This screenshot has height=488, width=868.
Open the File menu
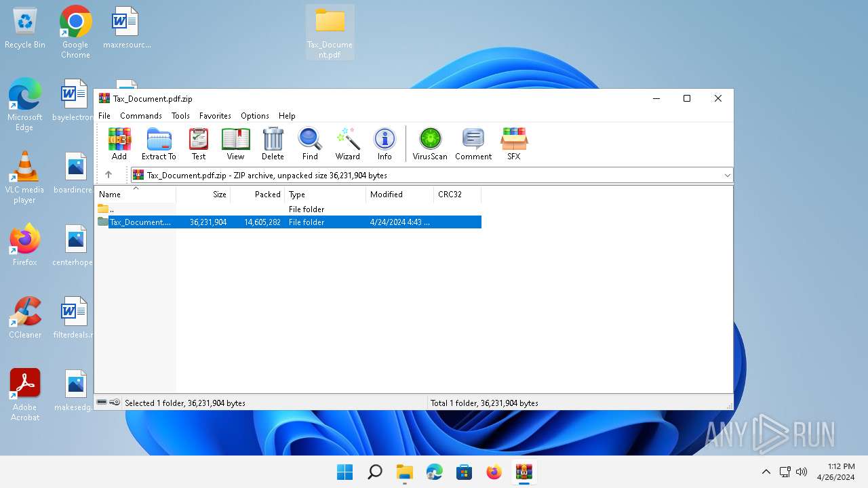tap(104, 116)
